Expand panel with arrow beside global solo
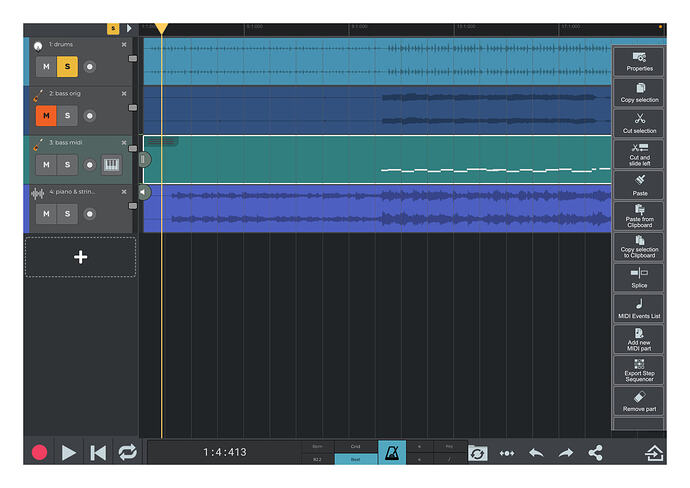Screen dimensions: 690x488 pos(129,28)
